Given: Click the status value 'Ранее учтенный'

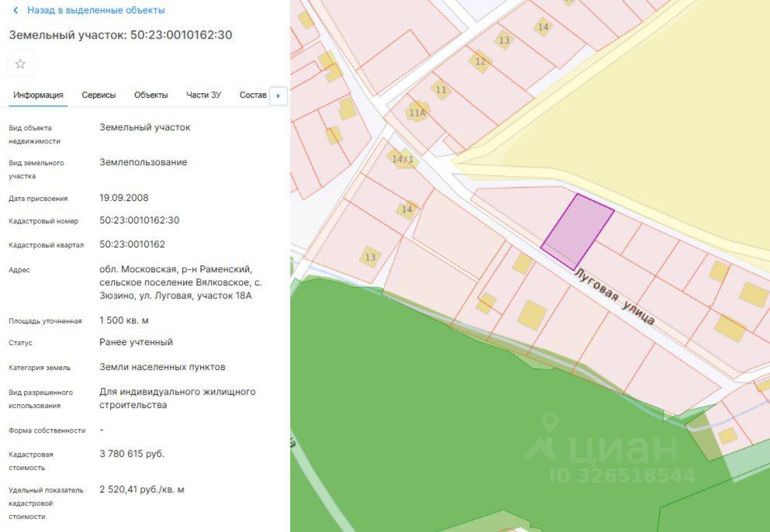Looking at the screenshot, I should (x=136, y=342).
